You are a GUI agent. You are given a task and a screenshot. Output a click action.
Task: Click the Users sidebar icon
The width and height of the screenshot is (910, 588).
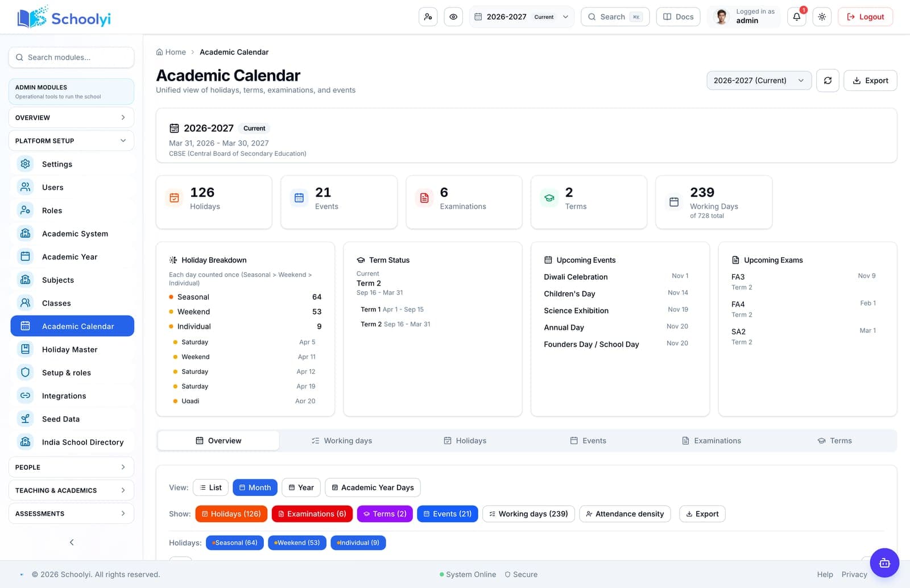[25, 187]
